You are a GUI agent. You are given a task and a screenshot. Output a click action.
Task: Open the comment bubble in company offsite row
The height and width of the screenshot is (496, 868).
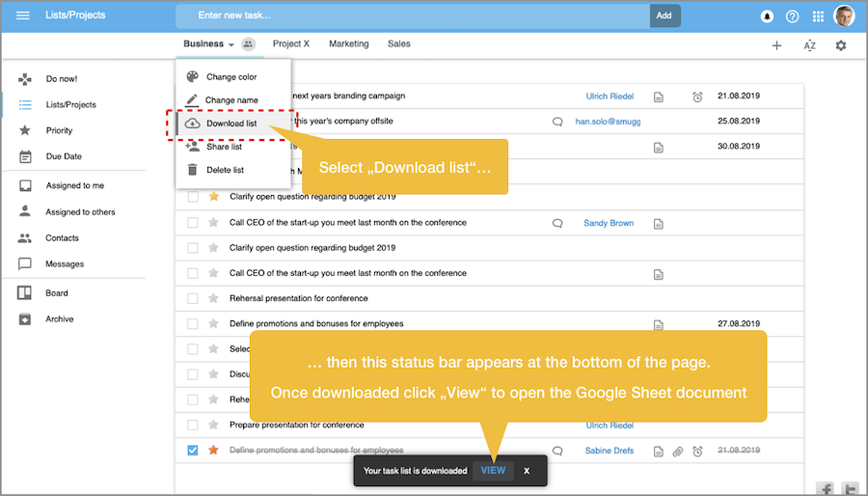pyautogui.click(x=557, y=122)
